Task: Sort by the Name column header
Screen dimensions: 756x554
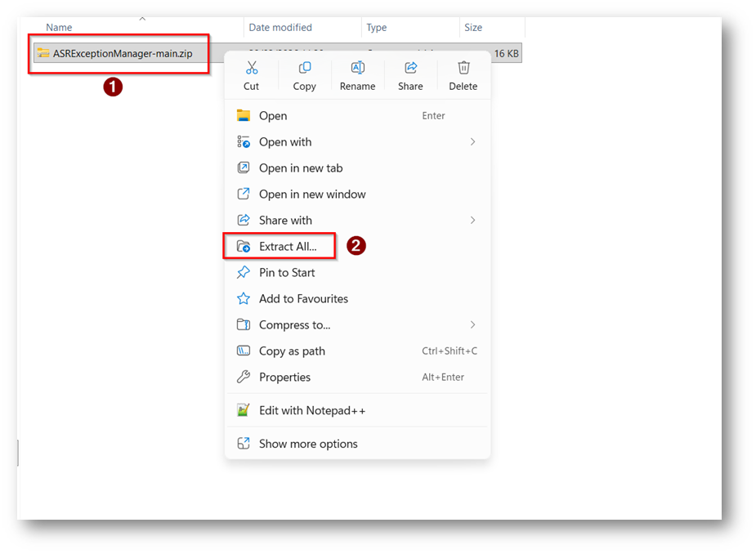Action: [59, 28]
